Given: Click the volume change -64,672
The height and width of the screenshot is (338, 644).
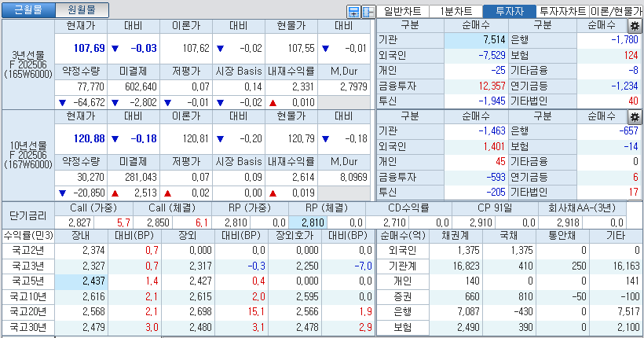Looking at the screenshot, I should pos(89,102).
